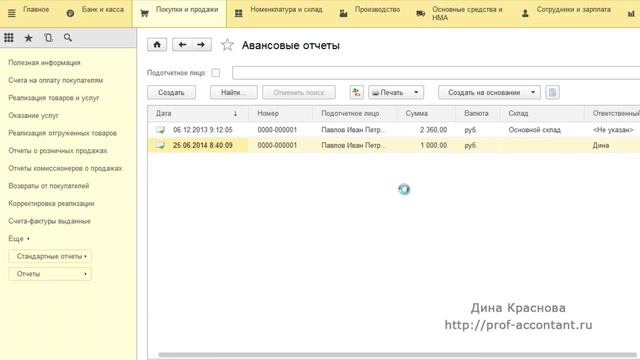
Task: Click the Номер column header
Action: [280, 113]
